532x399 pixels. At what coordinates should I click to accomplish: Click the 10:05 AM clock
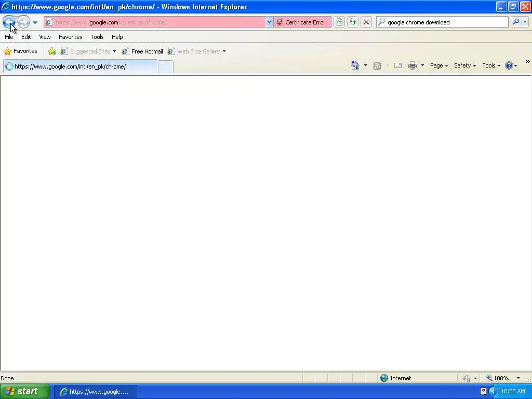(x=513, y=392)
